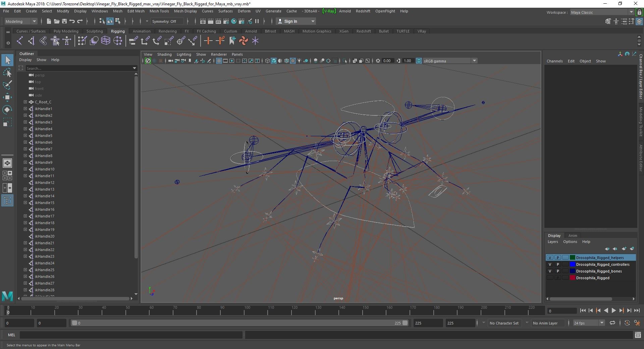Viewport: 644px width, 349px height.
Task: Toggle playback flag P on Drosophila_Rigged_bones
Action: (558, 271)
